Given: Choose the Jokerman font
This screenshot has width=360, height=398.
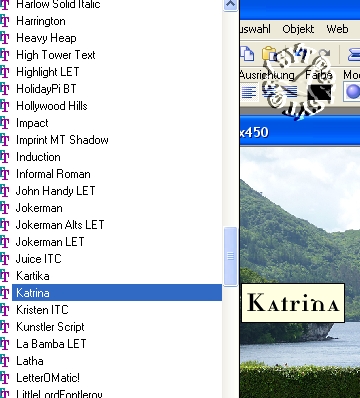Looking at the screenshot, I should point(39,208).
